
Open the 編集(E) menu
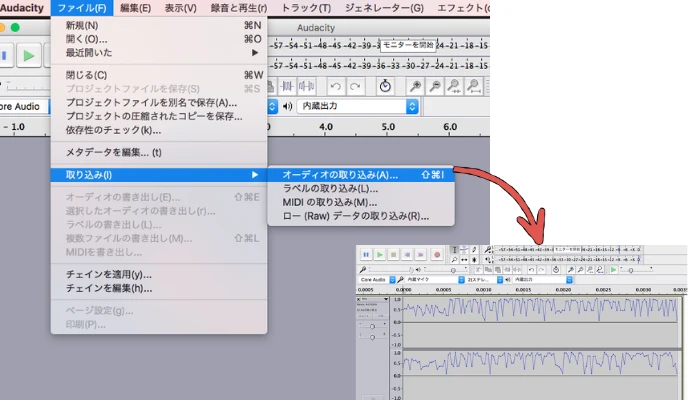tap(135, 8)
